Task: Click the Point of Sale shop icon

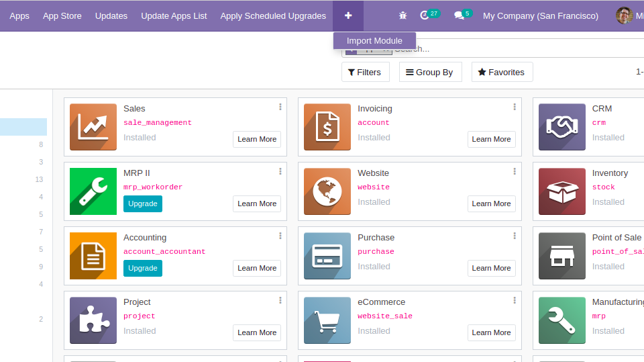Action: (x=562, y=256)
